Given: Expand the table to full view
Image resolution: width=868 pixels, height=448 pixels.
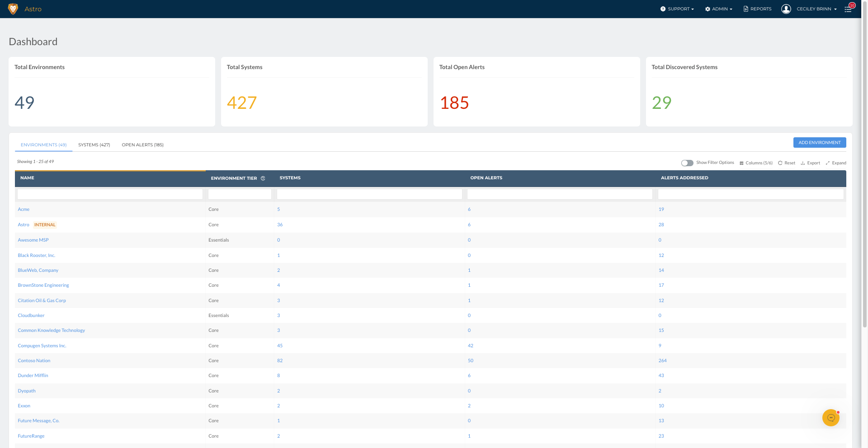Looking at the screenshot, I should (836, 163).
